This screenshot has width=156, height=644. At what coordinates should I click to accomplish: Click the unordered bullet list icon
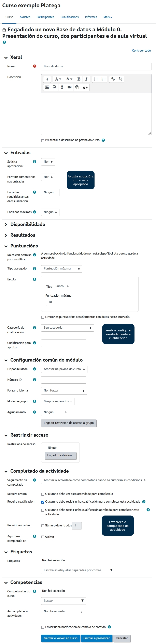[x=96, y=79]
